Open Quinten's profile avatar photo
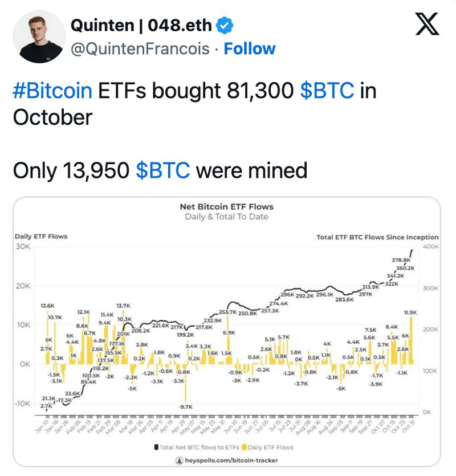This screenshot has height=476, width=456. click(x=39, y=36)
